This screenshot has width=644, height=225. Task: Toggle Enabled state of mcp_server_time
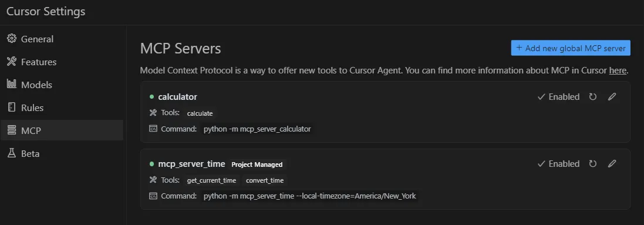(558, 164)
